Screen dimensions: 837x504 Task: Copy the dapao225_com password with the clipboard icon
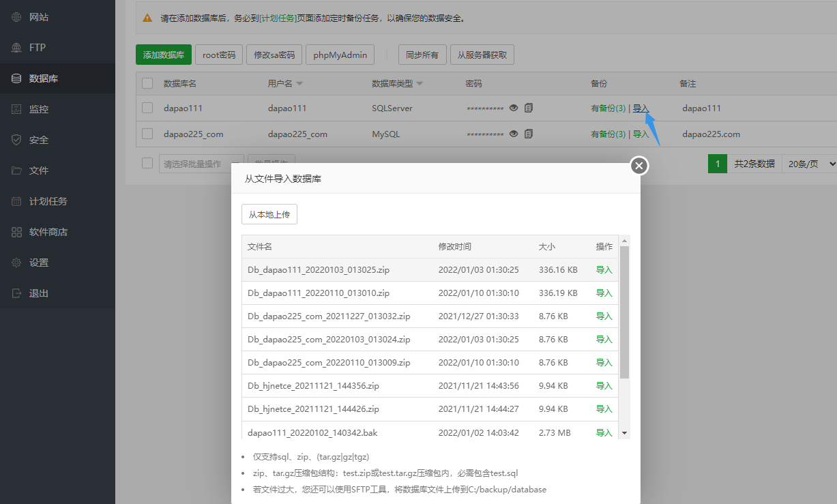click(529, 134)
